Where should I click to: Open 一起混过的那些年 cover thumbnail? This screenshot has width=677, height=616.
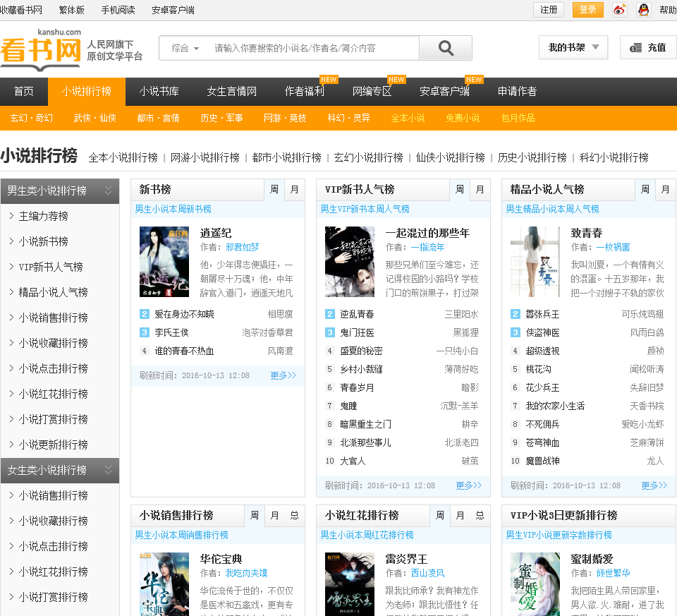(x=350, y=262)
